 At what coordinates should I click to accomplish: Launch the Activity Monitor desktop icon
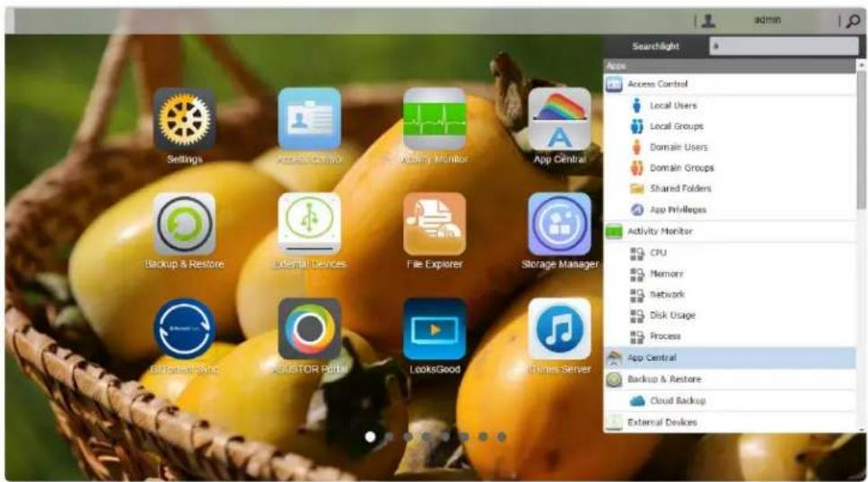coord(434,119)
